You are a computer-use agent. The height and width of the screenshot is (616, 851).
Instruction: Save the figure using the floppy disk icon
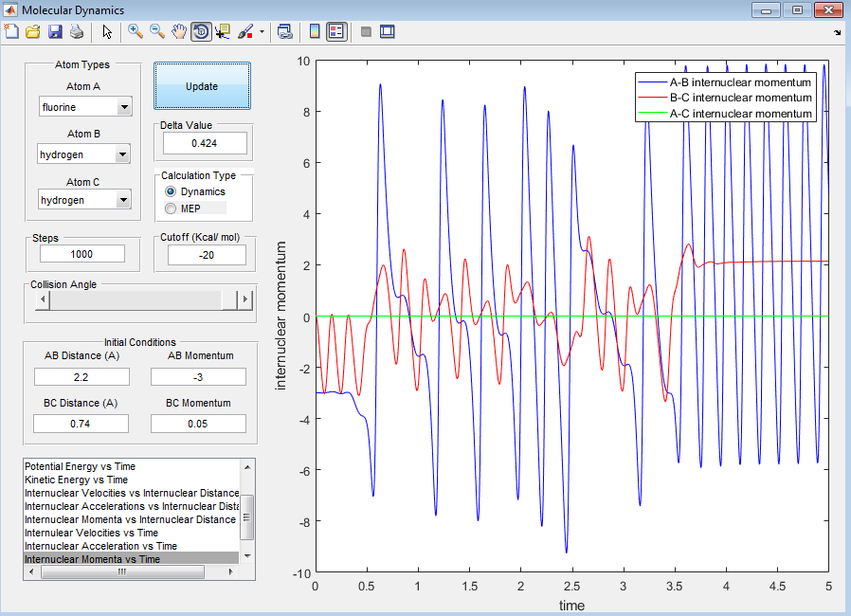pos(55,32)
